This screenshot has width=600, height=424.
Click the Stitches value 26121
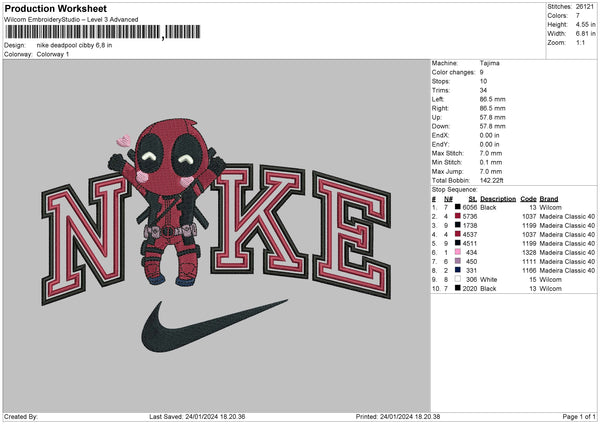click(585, 7)
